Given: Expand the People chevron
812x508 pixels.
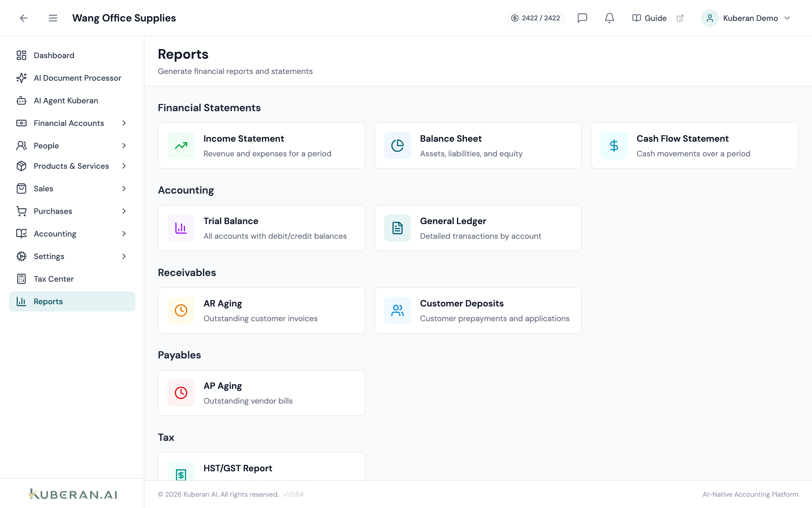Looking at the screenshot, I should coord(124,145).
